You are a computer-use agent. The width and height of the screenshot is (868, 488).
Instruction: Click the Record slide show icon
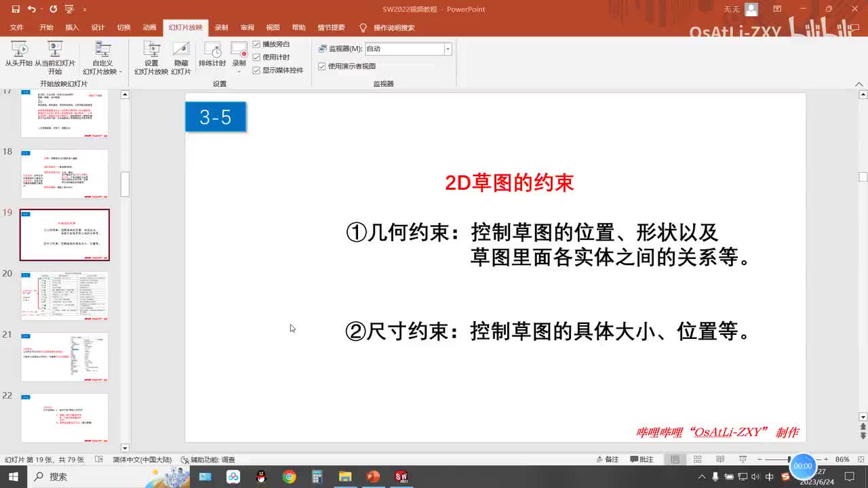point(239,49)
